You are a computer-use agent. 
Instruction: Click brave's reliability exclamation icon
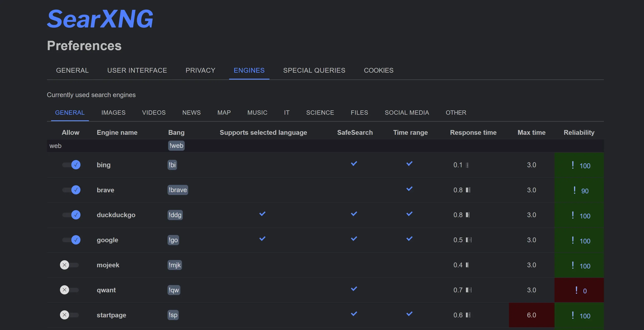tap(575, 190)
